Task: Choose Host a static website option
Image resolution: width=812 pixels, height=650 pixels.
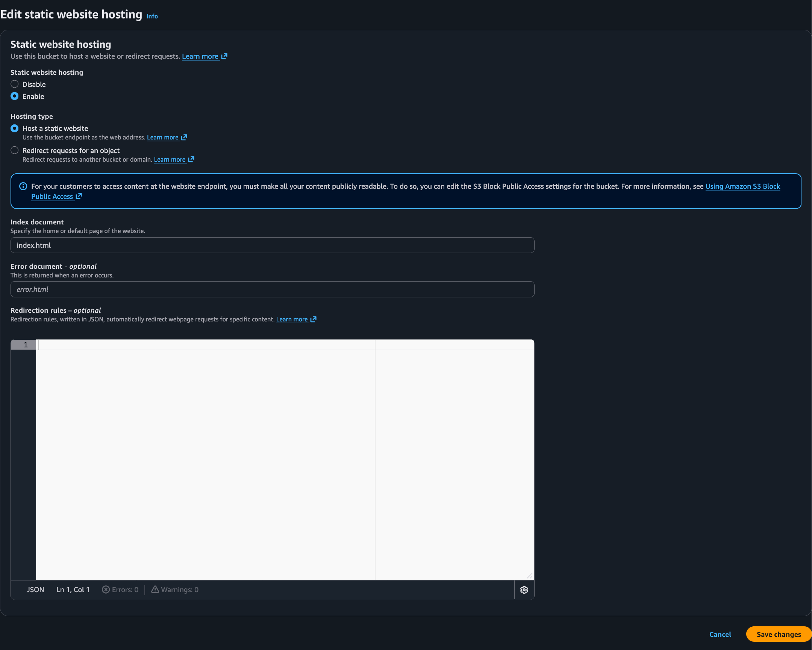Action: coord(15,129)
